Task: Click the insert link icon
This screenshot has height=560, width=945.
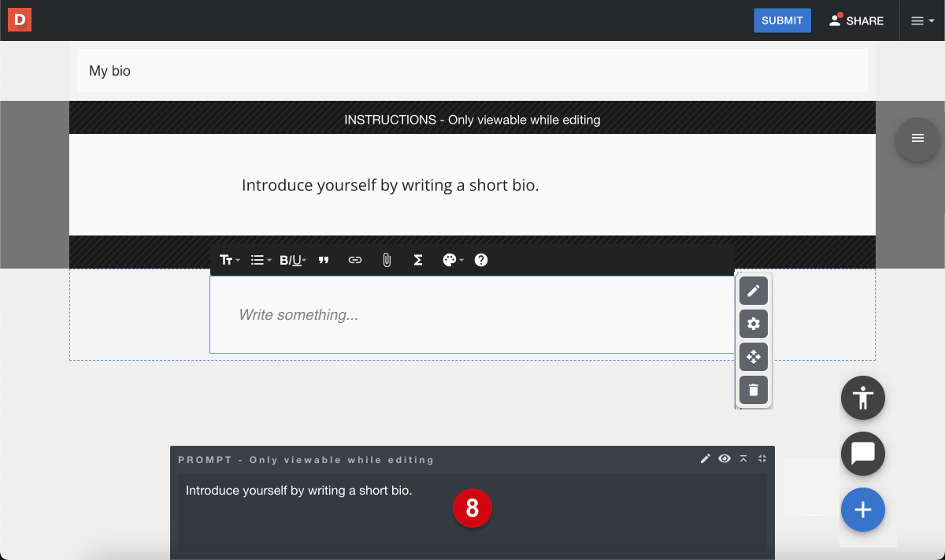Action: click(355, 260)
